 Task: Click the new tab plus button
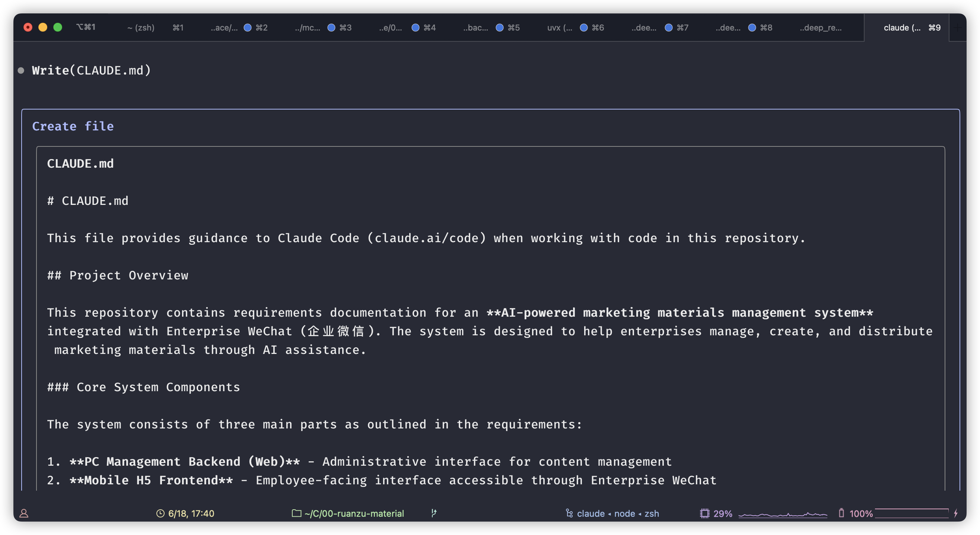point(958,28)
